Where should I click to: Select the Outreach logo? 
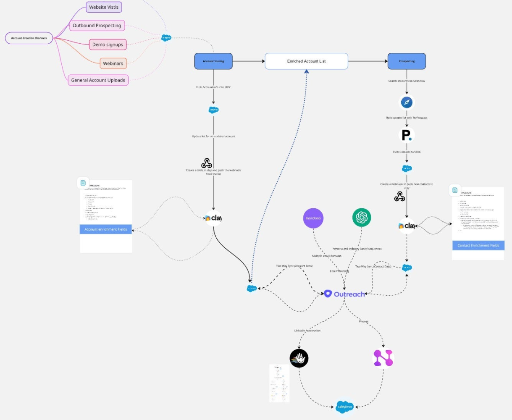point(344,294)
